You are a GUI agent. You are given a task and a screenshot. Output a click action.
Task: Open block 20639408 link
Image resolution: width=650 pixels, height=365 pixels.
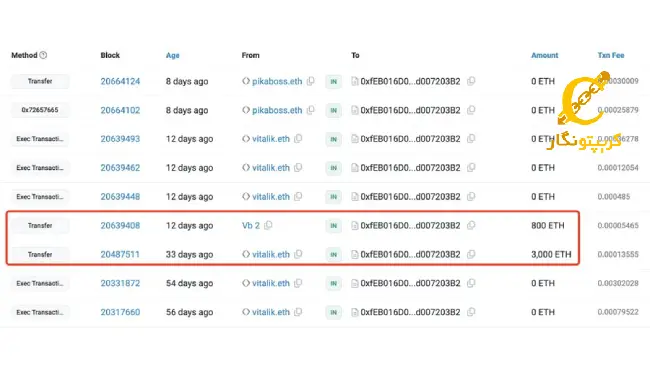click(120, 226)
